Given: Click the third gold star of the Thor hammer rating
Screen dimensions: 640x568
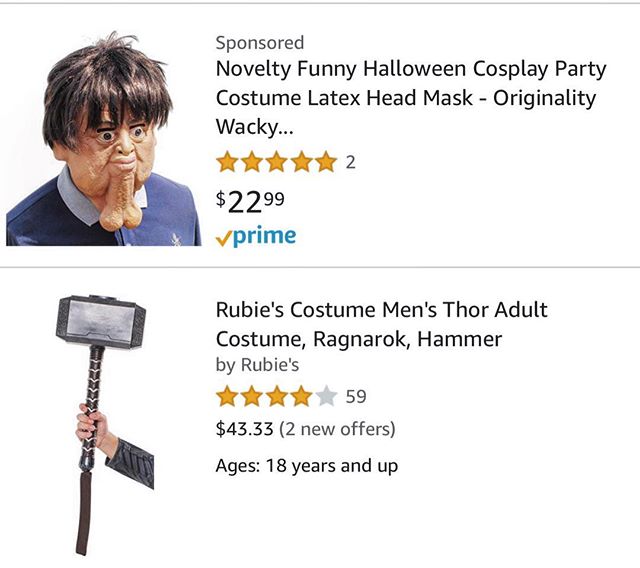Looking at the screenshot, I should click(277, 397).
